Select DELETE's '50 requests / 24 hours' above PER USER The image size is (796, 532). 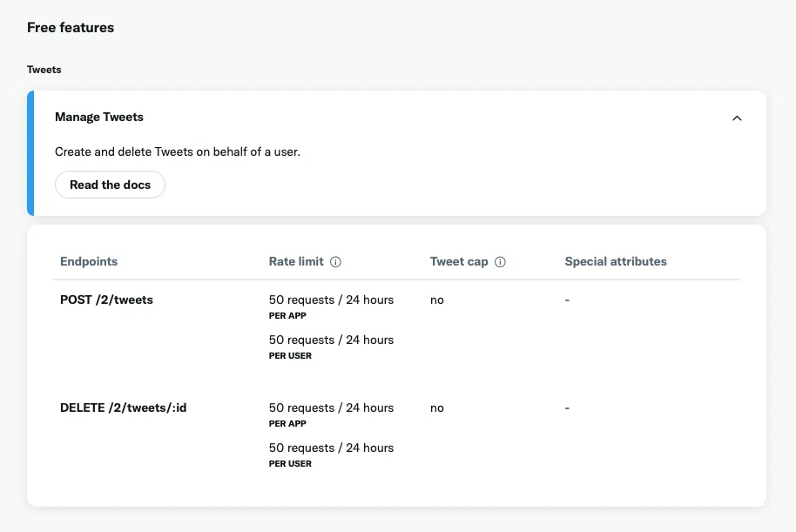(331, 448)
